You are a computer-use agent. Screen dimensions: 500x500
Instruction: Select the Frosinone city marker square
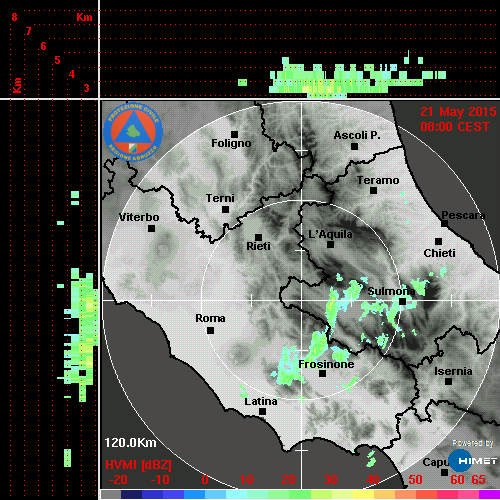(x=322, y=374)
